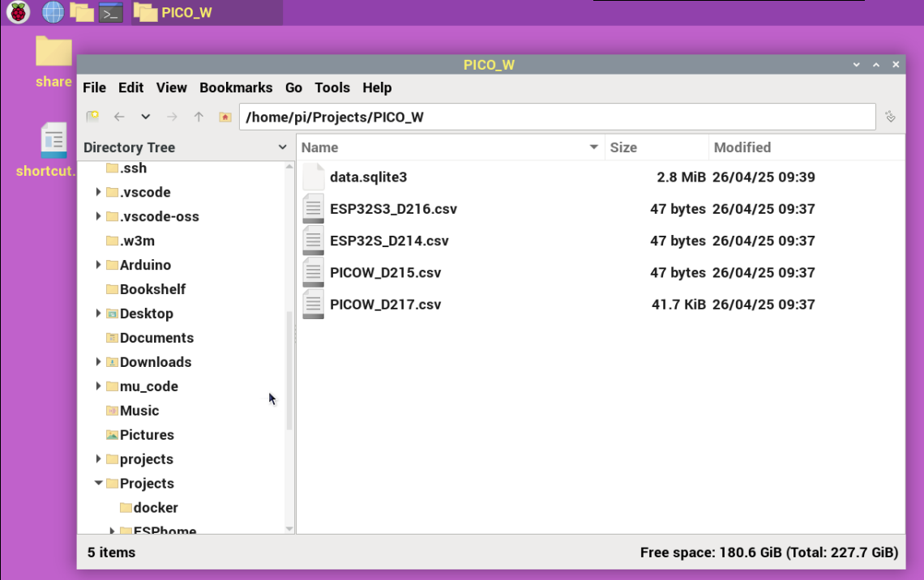924x580 pixels.
Task: Select the Arduino folder label
Action: (x=145, y=265)
